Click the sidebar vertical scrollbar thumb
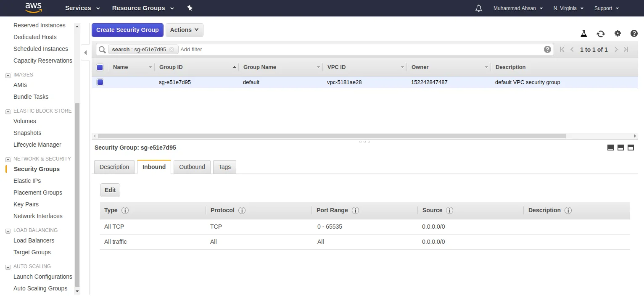 [x=77, y=195]
